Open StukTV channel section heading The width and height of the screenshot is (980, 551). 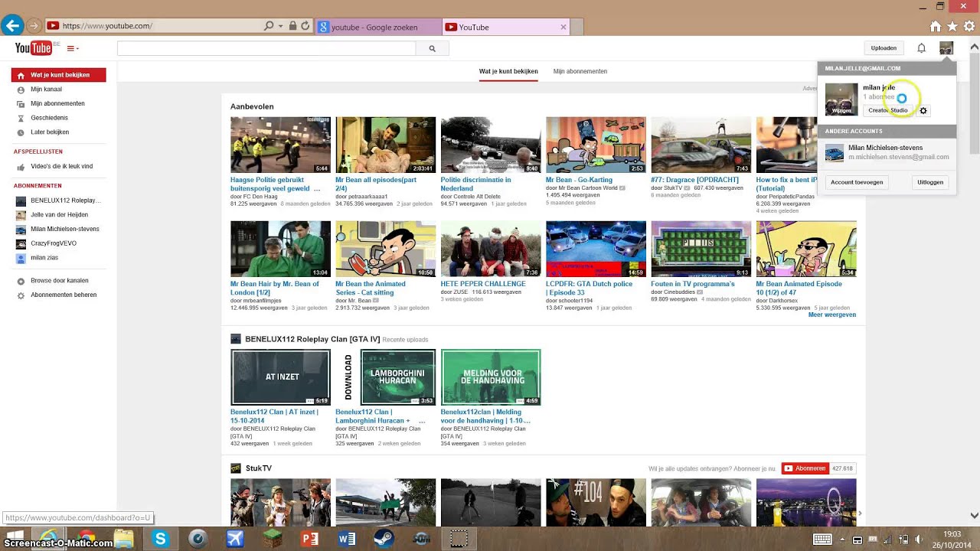(258, 468)
